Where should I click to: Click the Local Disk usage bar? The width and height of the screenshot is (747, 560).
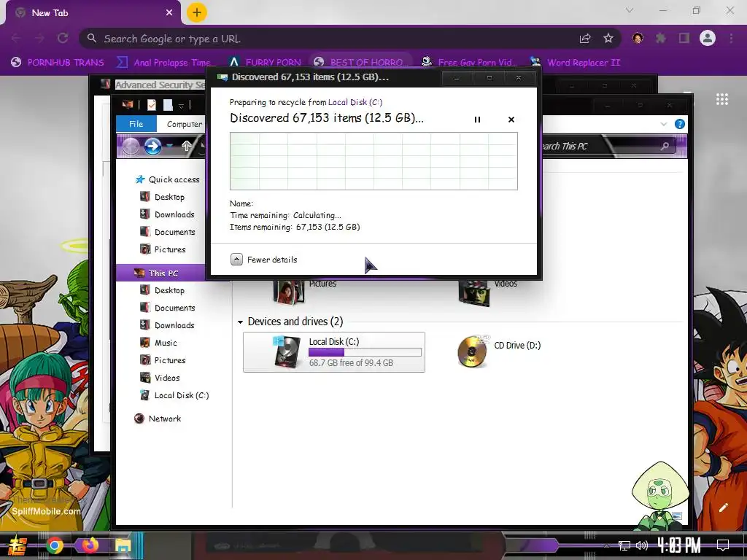tap(365, 352)
